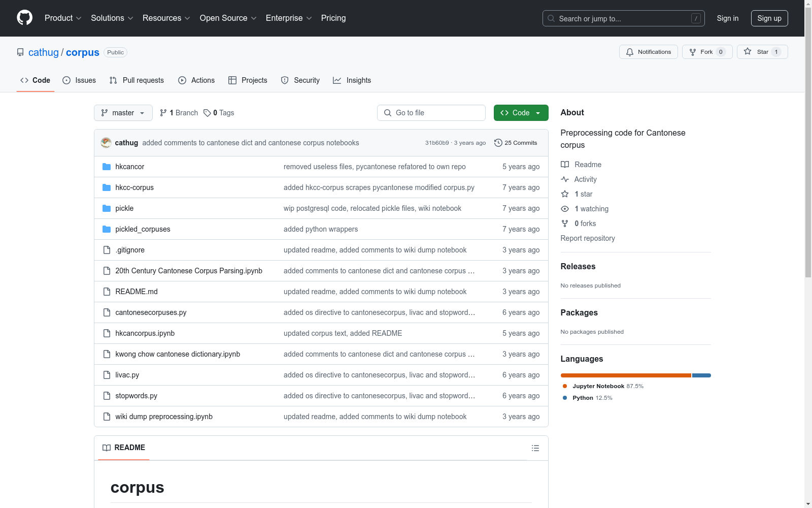Open wiki dump preprocessing.ipynb

(164, 417)
